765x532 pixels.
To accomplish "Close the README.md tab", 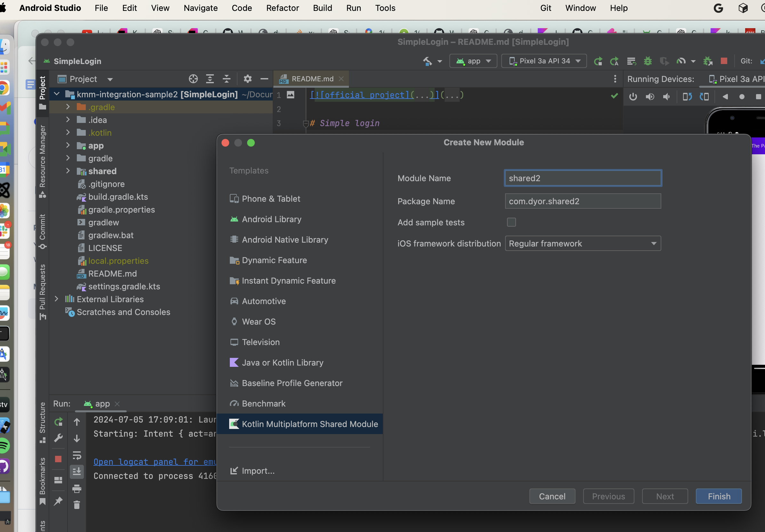I will click(x=341, y=79).
